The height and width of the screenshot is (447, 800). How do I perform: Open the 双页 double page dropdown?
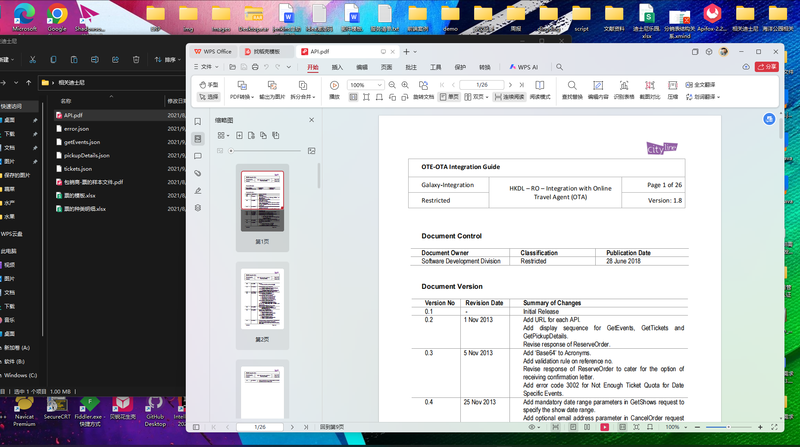pyautogui.click(x=476, y=97)
